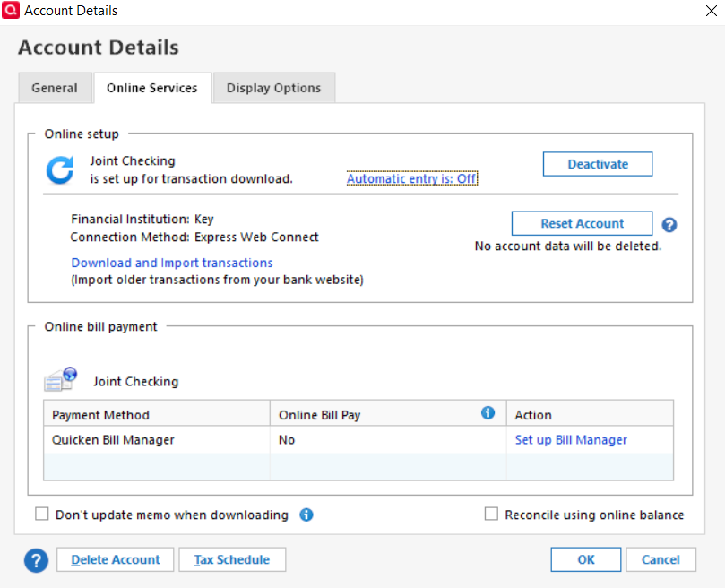Select Quicken Bill Manager table cell
The height and width of the screenshot is (588, 725).
(x=157, y=439)
